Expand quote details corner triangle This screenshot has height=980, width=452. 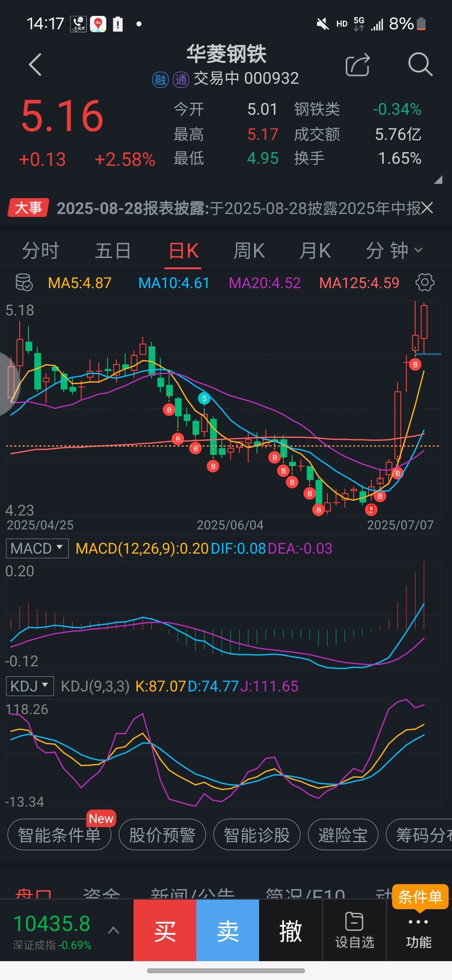pos(438,180)
